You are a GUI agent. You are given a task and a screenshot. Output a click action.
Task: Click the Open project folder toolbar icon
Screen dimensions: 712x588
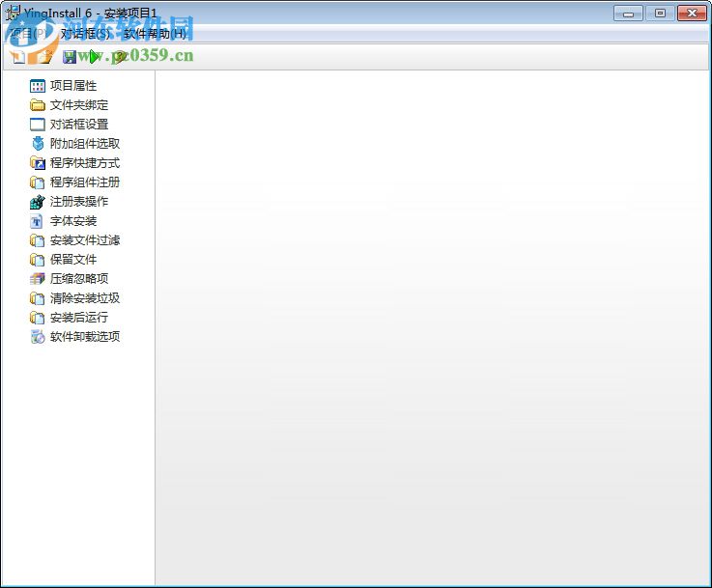(44, 57)
